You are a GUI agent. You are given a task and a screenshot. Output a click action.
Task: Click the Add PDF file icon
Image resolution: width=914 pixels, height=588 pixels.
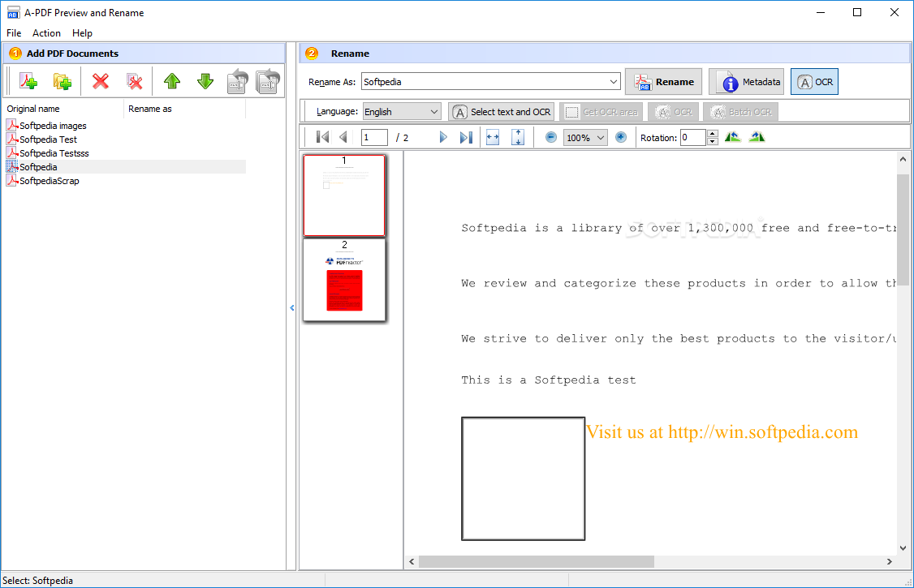(x=28, y=81)
